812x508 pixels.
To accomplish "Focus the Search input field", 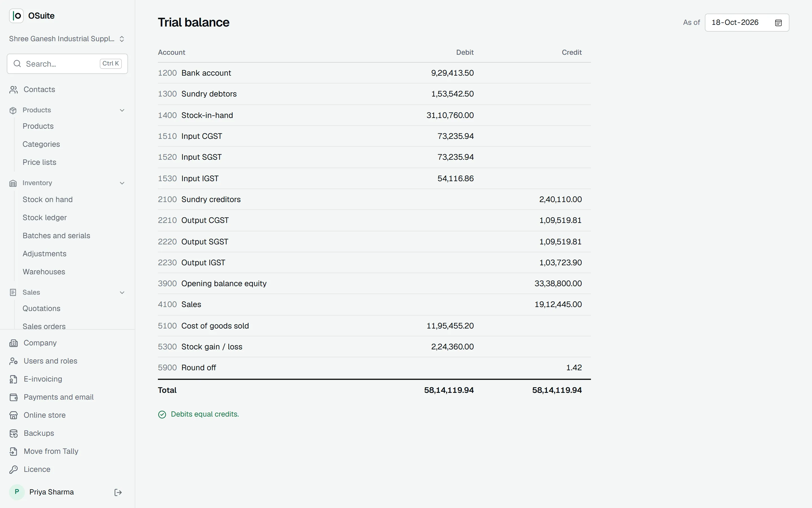I will point(67,64).
